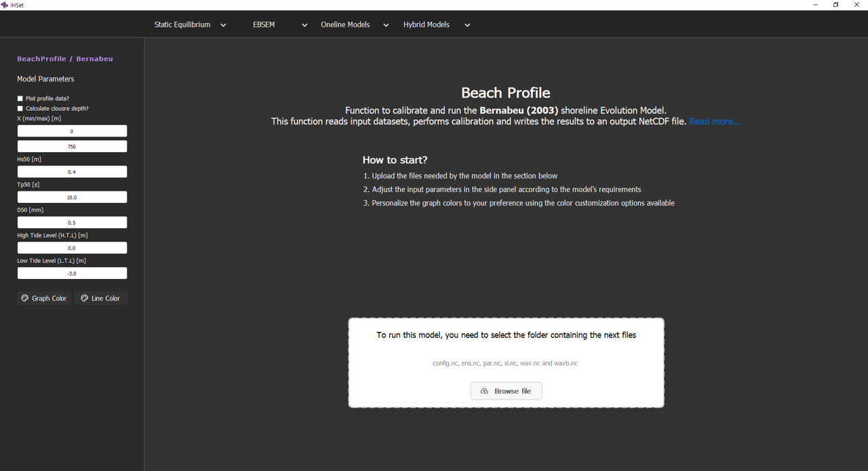
Task: Restore down the IHSet window
Action: point(835,5)
